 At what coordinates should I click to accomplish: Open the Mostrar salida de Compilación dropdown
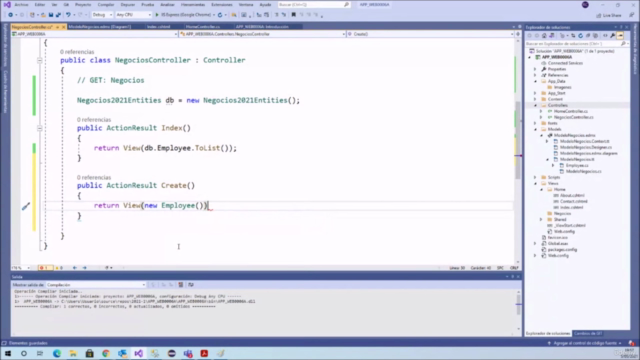(x=96, y=285)
